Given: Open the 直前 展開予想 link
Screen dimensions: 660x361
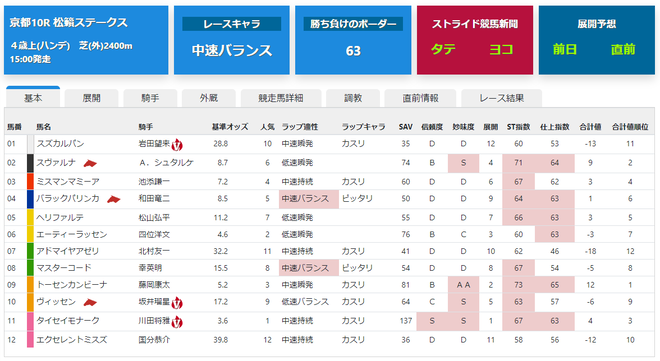Looking at the screenshot, I should (x=623, y=50).
